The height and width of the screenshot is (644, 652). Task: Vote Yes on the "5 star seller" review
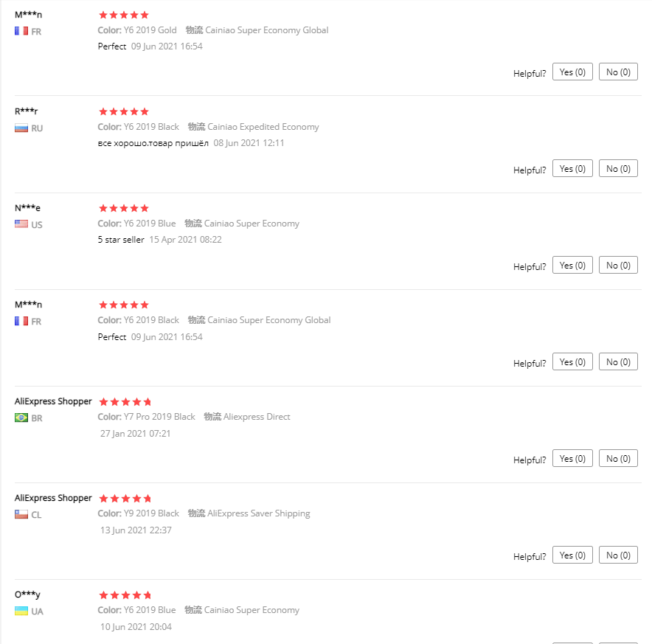pos(572,265)
